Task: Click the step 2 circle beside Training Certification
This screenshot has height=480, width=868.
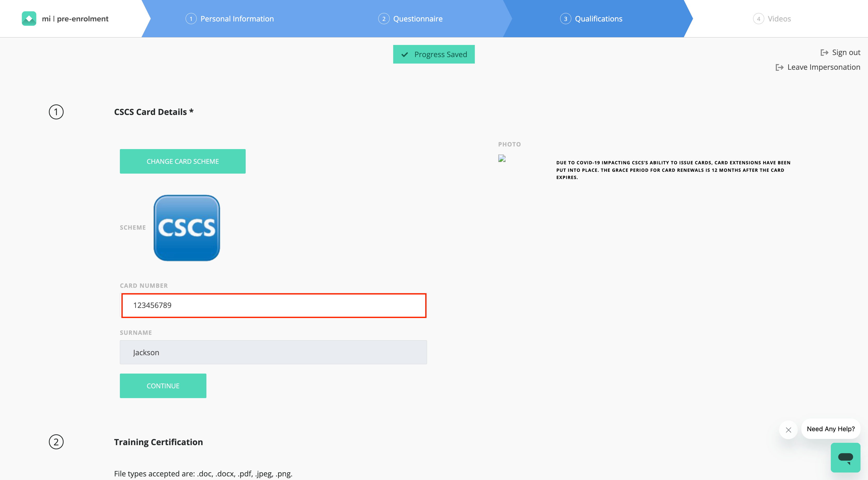Action: point(56,442)
